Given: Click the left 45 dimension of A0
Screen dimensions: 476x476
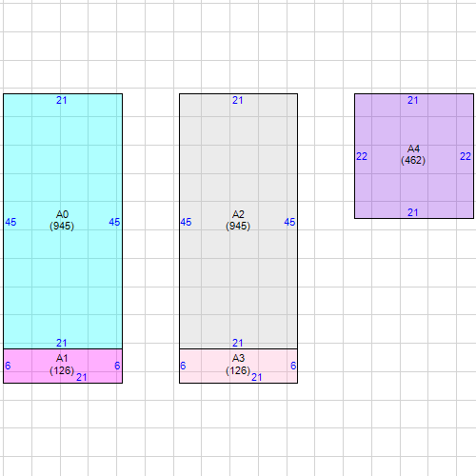Looking at the screenshot, I should (x=10, y=222).
